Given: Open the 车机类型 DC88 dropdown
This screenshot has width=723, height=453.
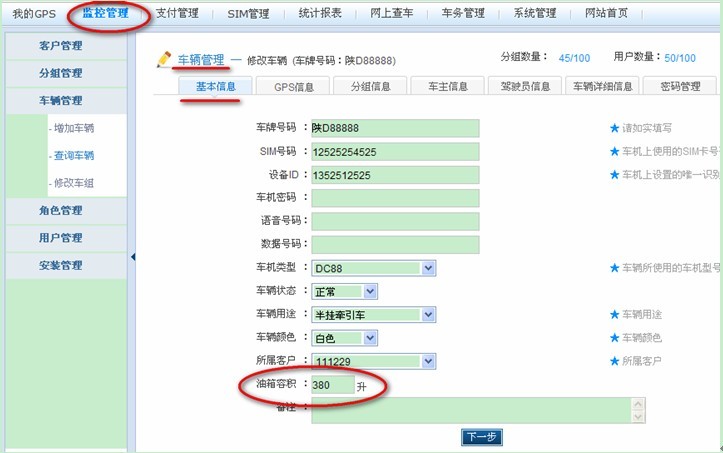Looking at the screenshot, I should [428, 268].
